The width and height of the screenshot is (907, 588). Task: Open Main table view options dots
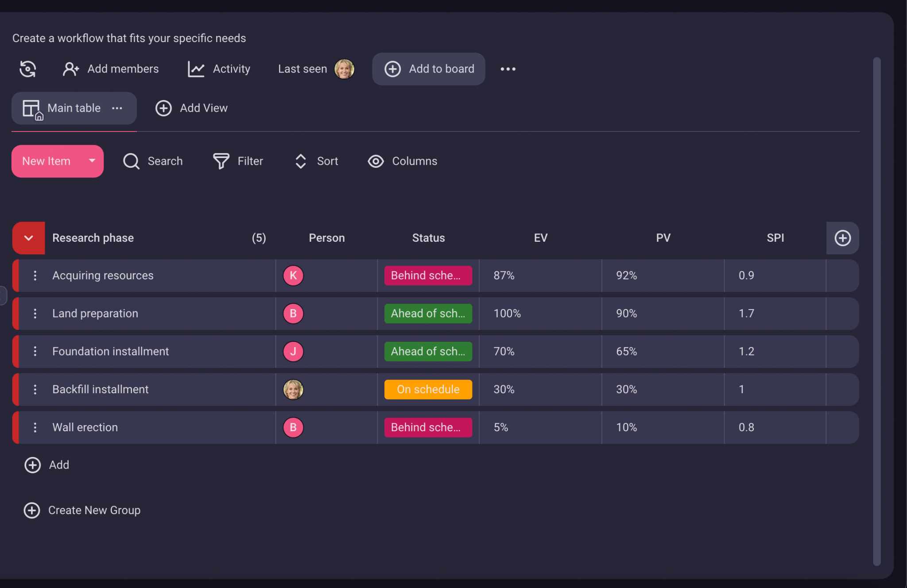117,108
